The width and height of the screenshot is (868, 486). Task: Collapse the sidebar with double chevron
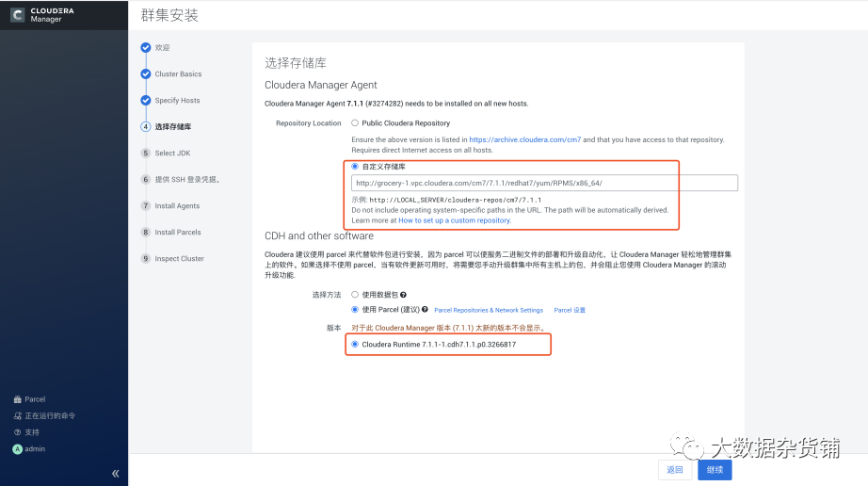click(x=115, y=473)
